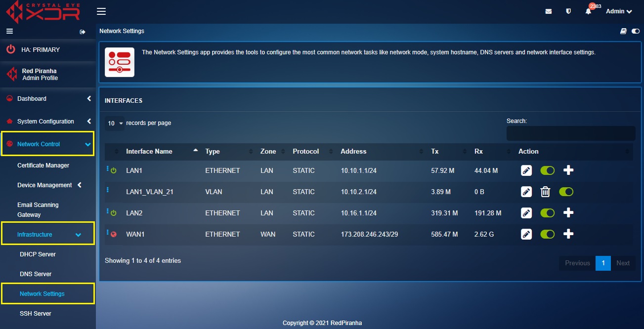Open SSH Server menu item
644x329 pixels.
pos(36,314)
